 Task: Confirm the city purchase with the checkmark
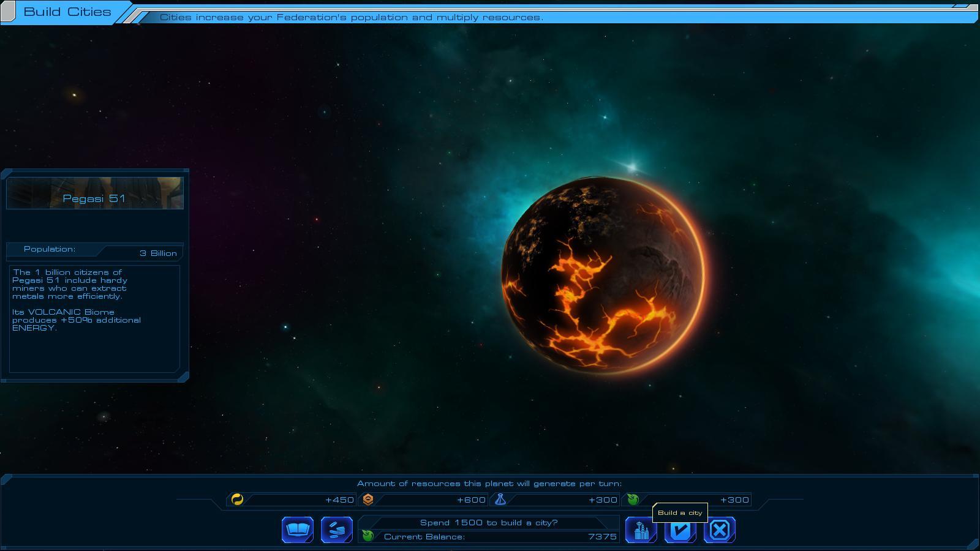[x=680, y=531]
